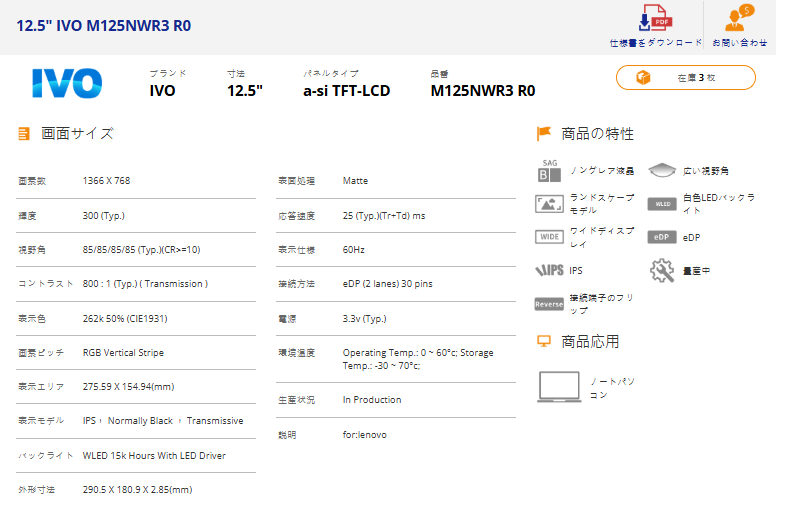
Task: Click the 広い視野角 feature label
Action: coord(705,171)
